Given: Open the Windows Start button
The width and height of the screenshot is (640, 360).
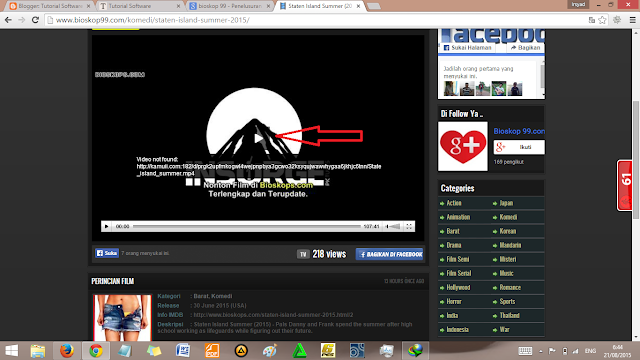Looking at the screenshot, I should [x=11, y=351].
